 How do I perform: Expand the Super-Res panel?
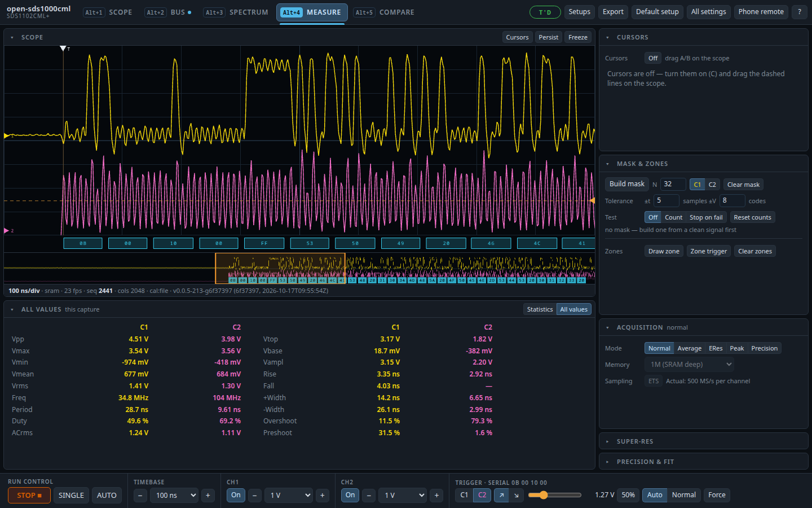pos(703,441)
